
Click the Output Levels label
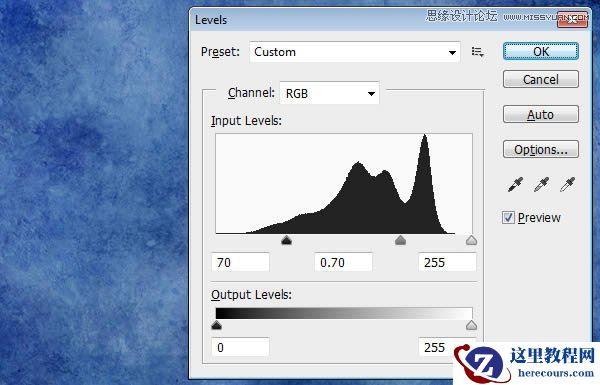251,295
